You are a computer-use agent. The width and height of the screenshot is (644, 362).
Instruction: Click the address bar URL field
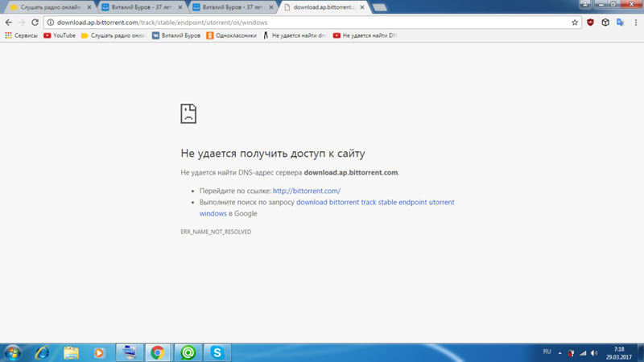pyautogui.click(x=312, y=23)
